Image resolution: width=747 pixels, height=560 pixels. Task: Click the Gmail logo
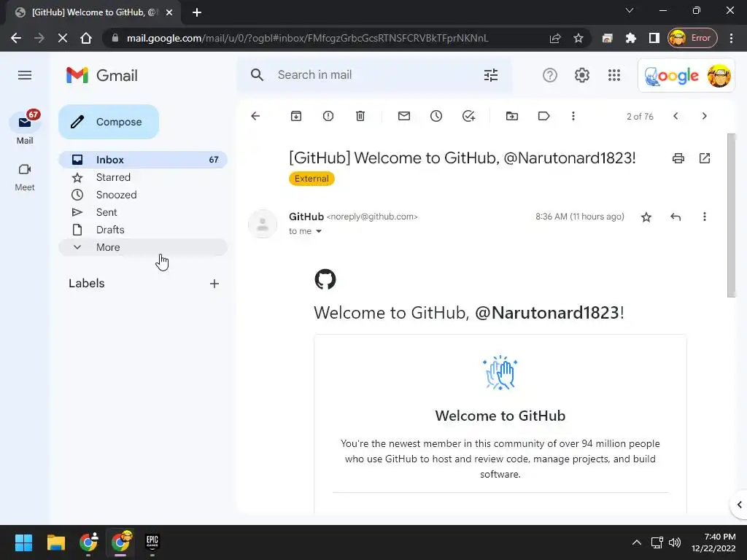point(102,75)
